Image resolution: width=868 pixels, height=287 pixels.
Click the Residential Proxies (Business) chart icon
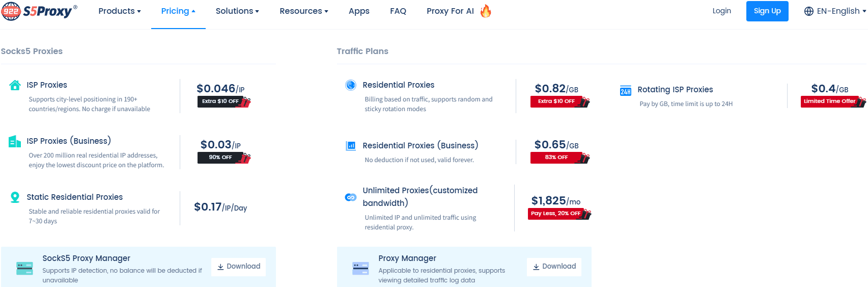[351, 146]
